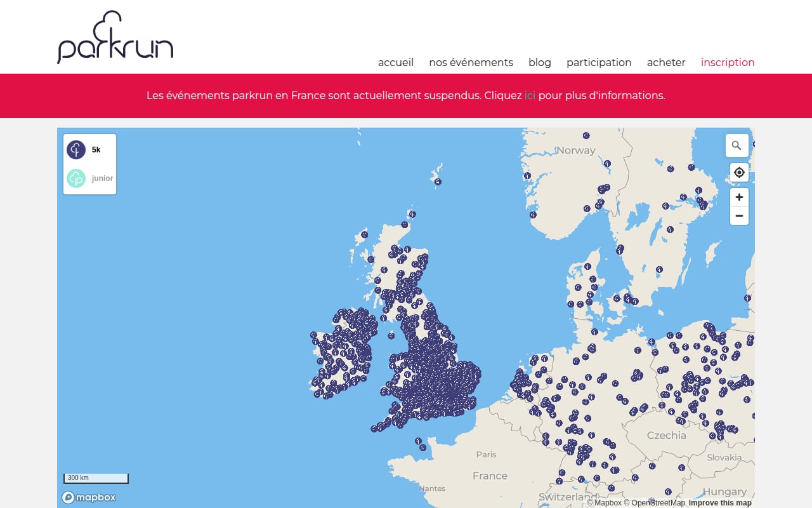
Task: Click the parkrun logo
Action: point(115,37)
